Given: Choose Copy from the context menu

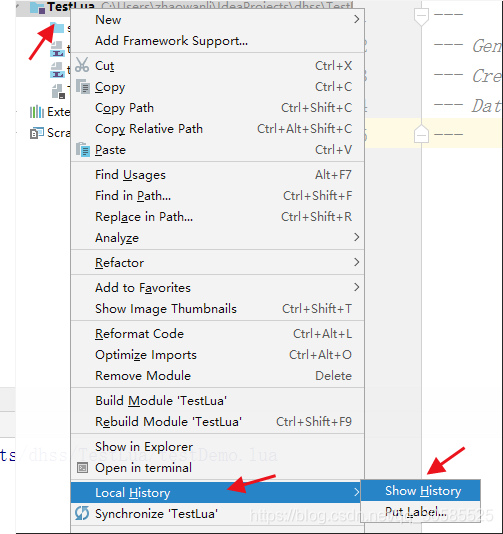Looking at the screenshot, I should (x=217, y=87).
